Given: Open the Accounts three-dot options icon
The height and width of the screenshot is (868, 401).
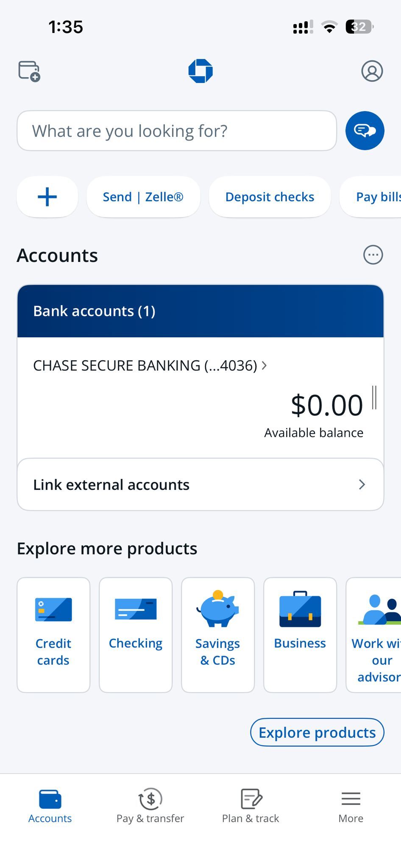Looking at the screenshot, I should 373,255.
